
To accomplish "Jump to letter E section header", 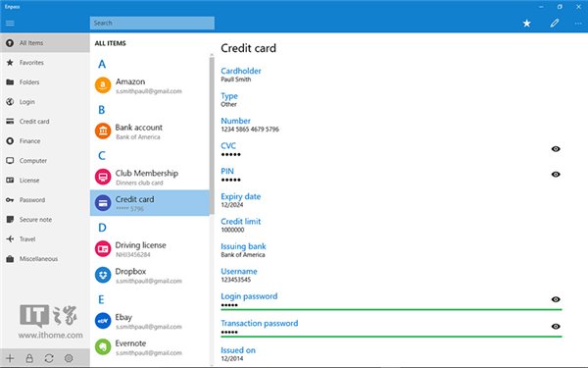I will point(101,299).
